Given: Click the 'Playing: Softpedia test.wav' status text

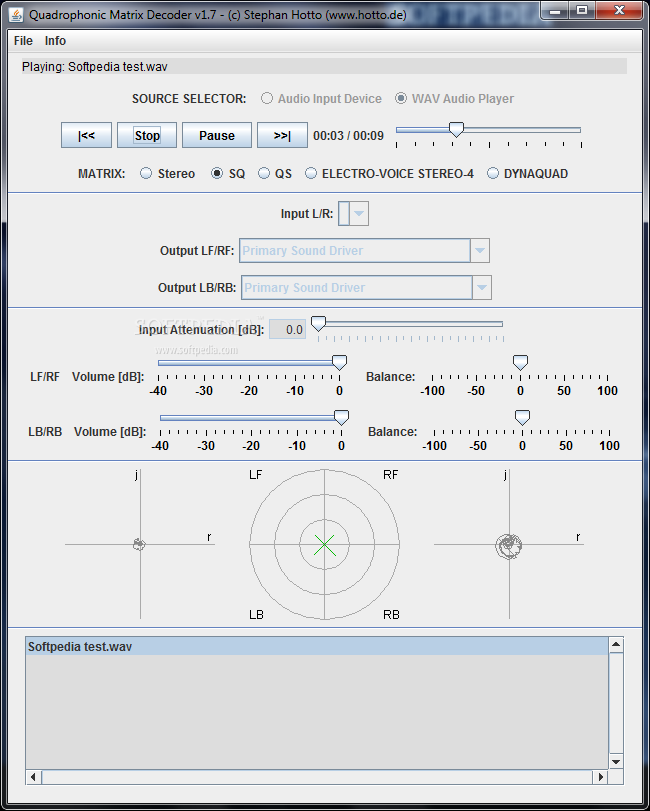Looking at the screenshot, I should click(x=95, y=67).
